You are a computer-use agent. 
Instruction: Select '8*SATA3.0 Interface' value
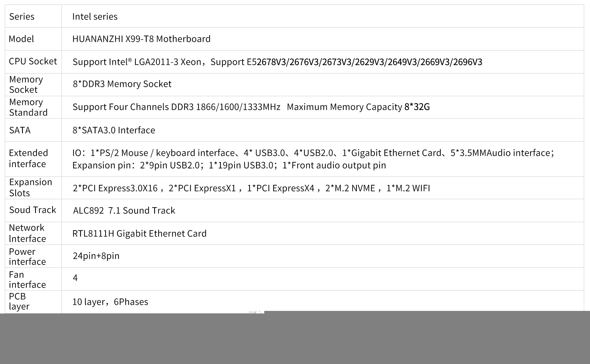tap(114, 130)
